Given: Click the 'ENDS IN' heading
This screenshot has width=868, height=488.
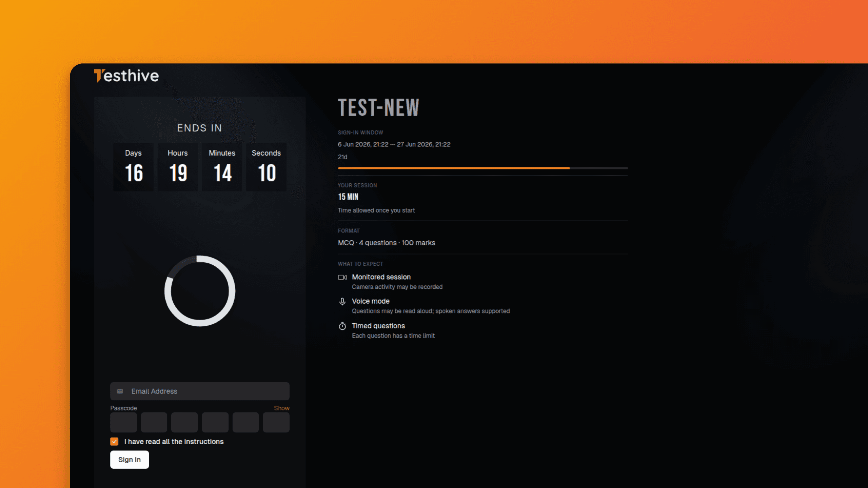Looking at the screenshot, I should 199,128.
